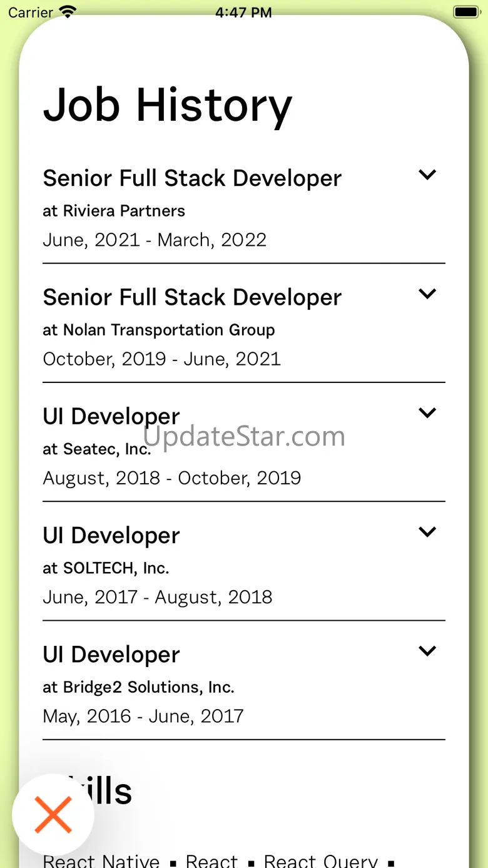Tap the August, 2018 - October, 2019 dates
The height and width of the screenshot is (868, 488).
click(x=171, y=477)
